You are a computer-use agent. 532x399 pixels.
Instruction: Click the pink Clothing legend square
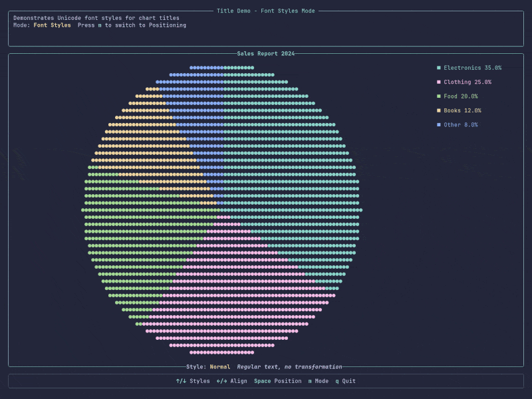pos(439,82)
